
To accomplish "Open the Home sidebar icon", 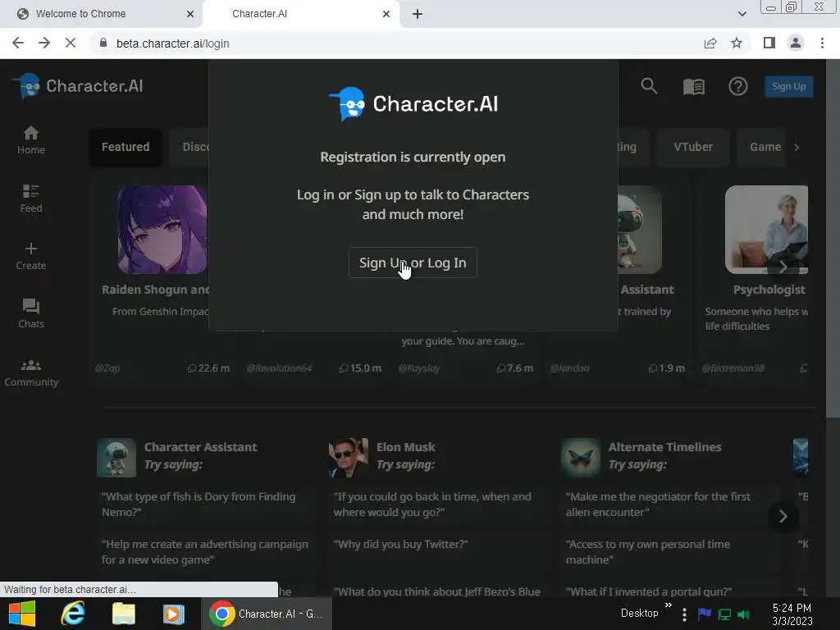I will (x=31, y=140).
